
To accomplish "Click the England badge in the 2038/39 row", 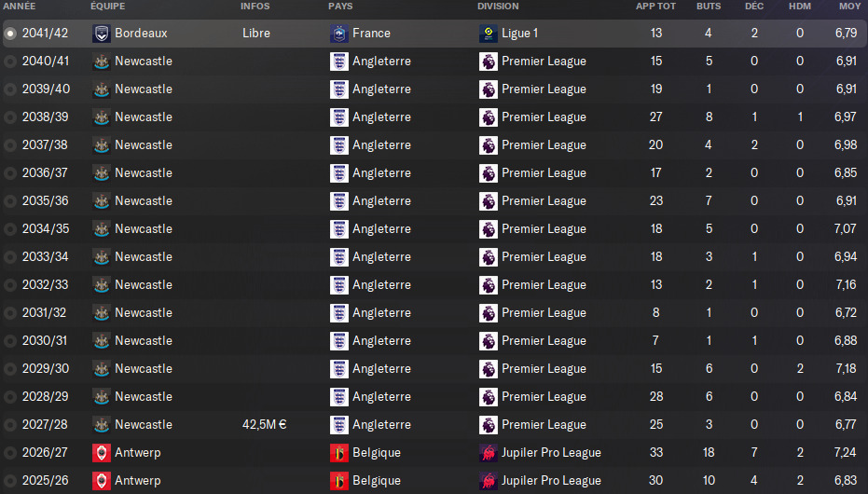I will coord(338,117).
